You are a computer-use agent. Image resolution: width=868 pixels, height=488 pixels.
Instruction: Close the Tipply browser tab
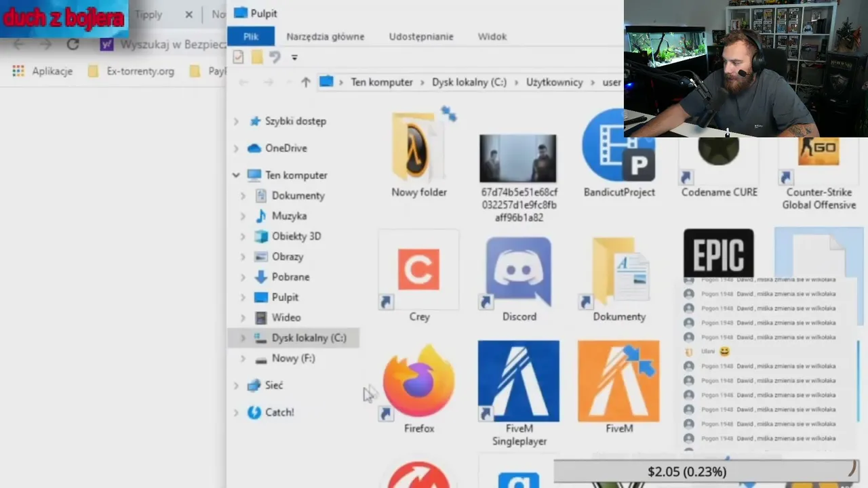coord(189,14)
